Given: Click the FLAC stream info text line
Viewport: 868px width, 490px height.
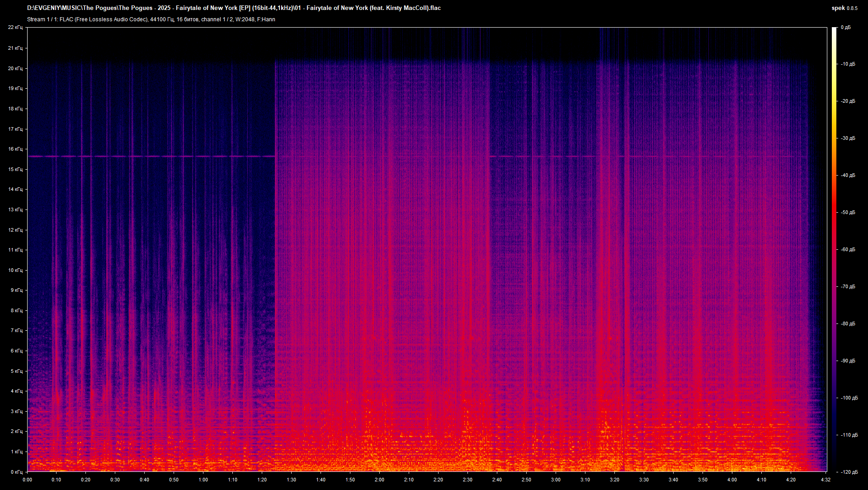Looking at the screenshot, I should point(149,19).
